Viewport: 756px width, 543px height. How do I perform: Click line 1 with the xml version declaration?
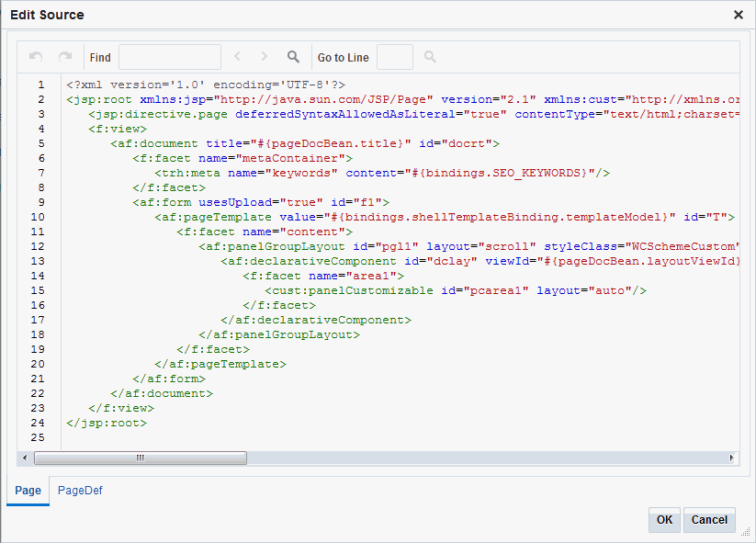pos(206,85)
